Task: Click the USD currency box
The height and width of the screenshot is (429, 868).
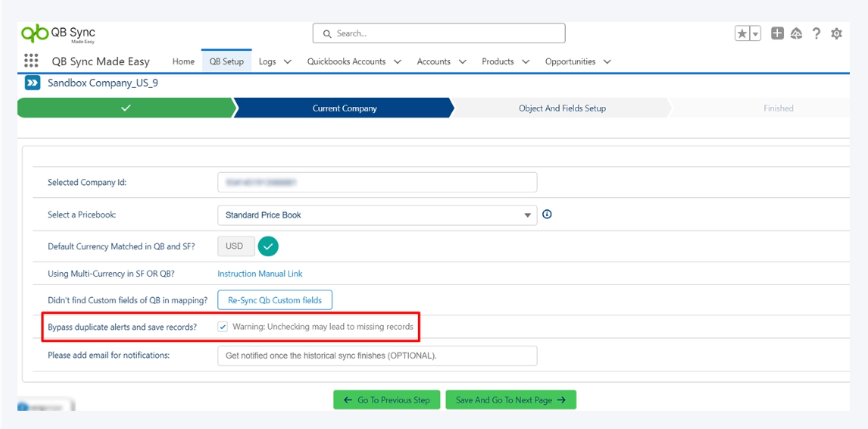Action: click(x=236, y=246)
